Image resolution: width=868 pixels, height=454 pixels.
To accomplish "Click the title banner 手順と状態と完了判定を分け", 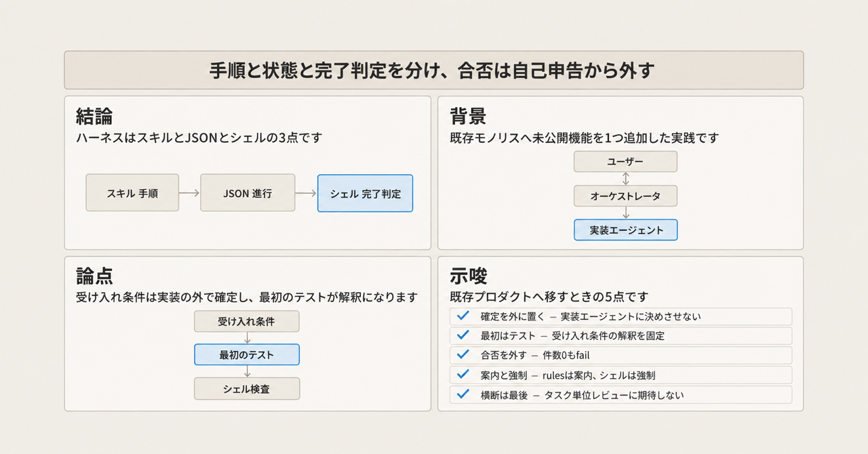I will [x=434, y=70].
